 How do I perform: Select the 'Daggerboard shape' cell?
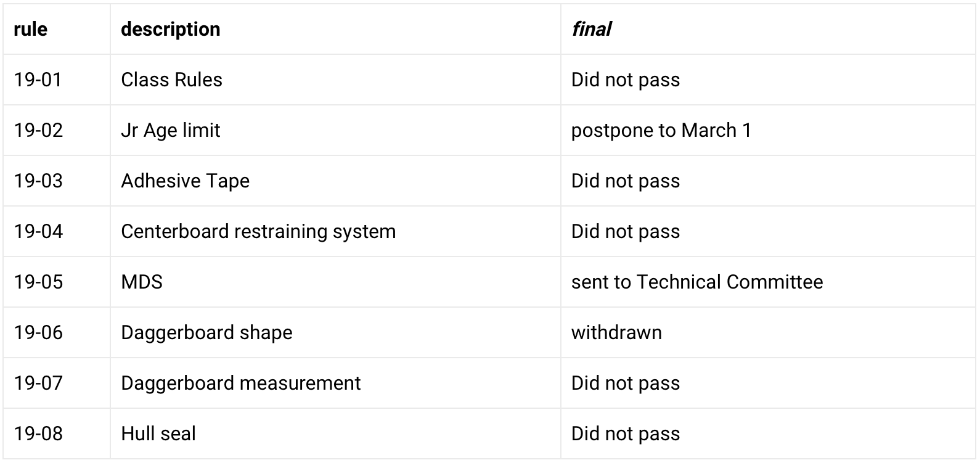(335, 332)
